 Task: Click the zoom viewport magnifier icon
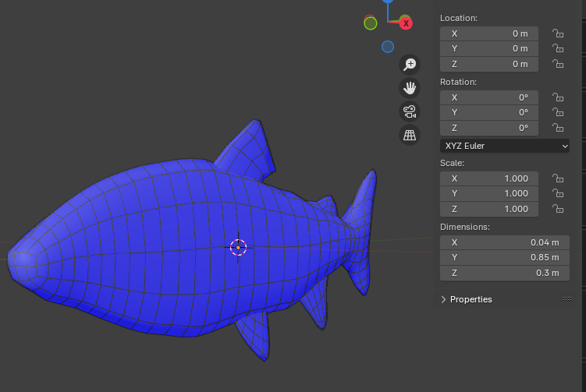pyautogui.click(x=410, y=65)
